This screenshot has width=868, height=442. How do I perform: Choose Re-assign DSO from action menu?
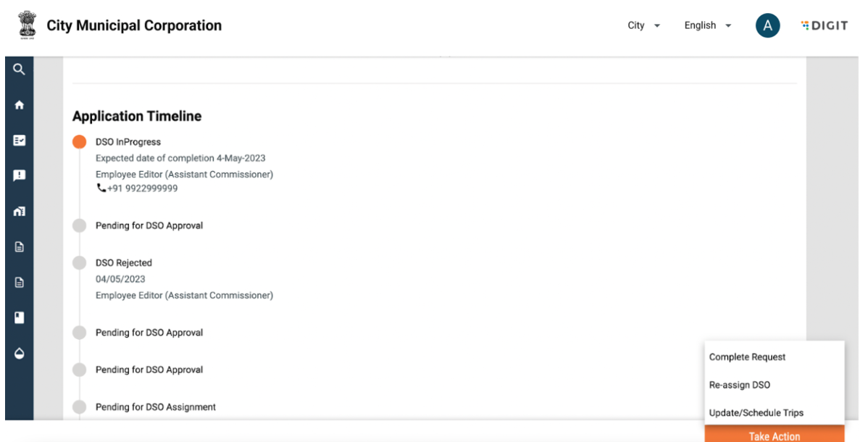[739, 385]
